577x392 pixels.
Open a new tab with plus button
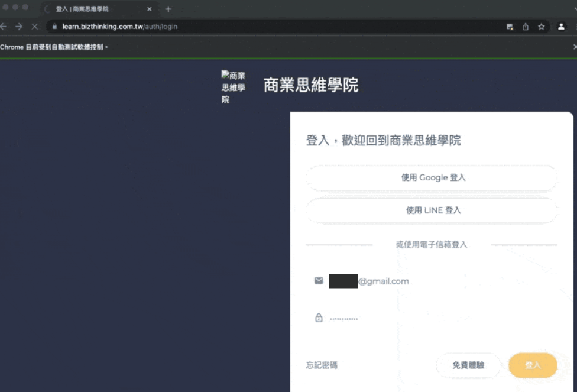[x=168, y=9]
